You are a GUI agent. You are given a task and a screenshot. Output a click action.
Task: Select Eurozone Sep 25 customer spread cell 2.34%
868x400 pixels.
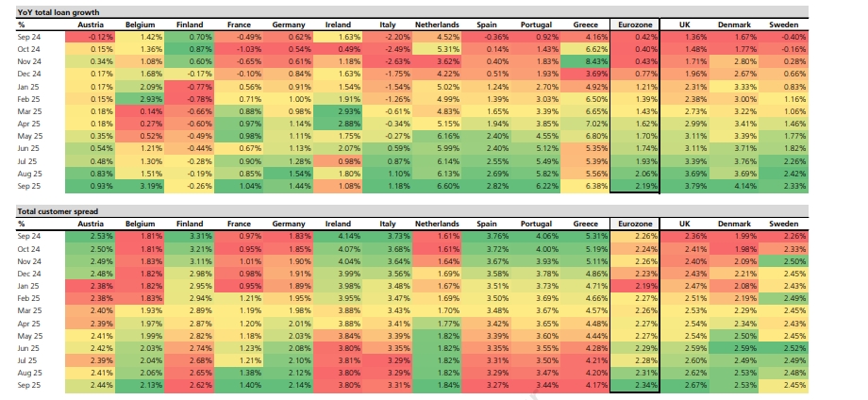(x=634, y=387)
